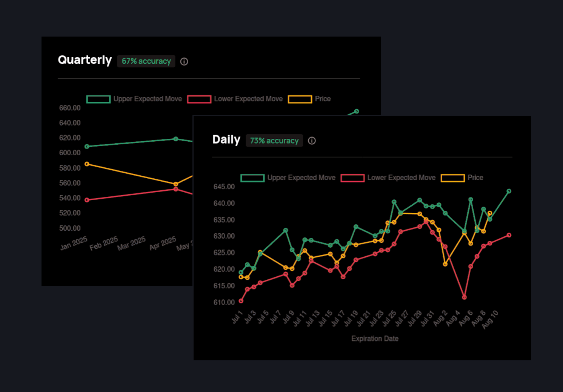Switch to the Quarterly chart card

tap(85, 60)
